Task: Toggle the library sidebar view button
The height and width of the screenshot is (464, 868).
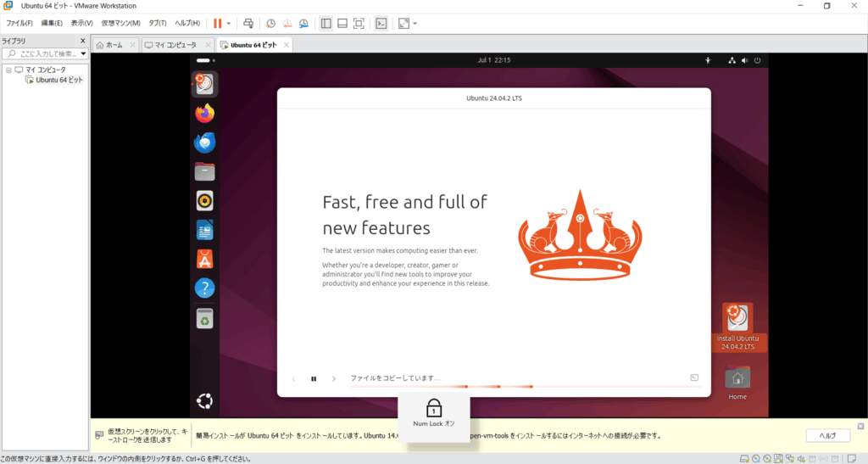Action: coord(326,23)
